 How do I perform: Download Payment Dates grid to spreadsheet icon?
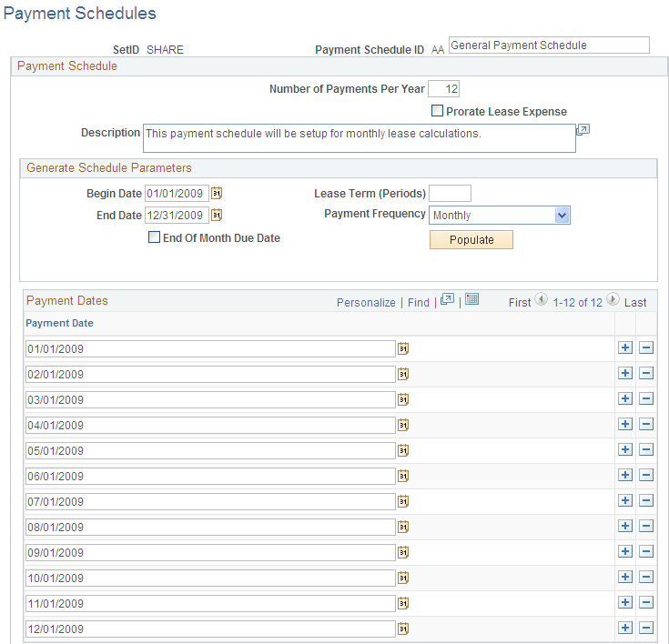[471, 299]
